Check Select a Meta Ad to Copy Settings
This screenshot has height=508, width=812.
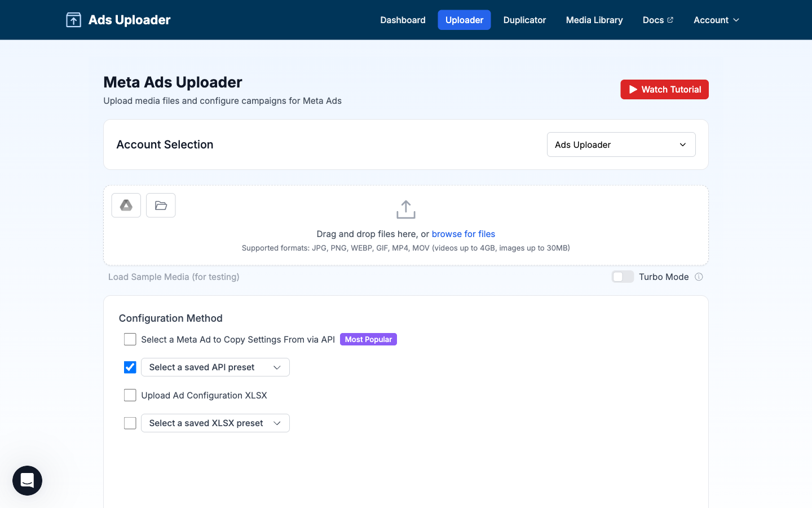point(130,339)
